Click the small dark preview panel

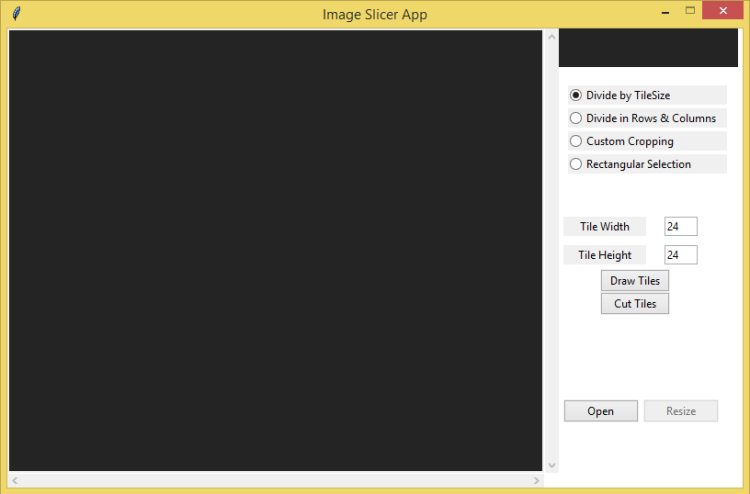click(648, 48)
